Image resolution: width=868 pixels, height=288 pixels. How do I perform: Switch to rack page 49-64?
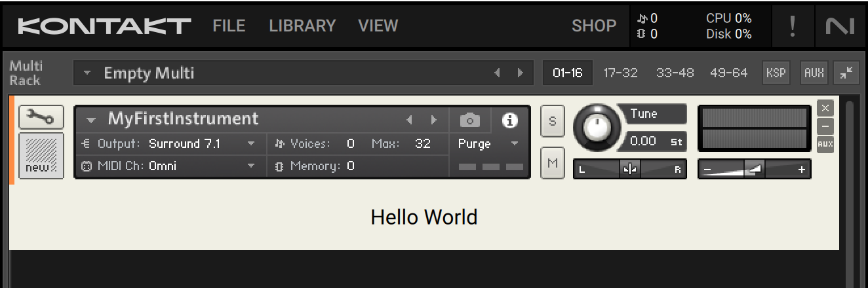point(728,73)
